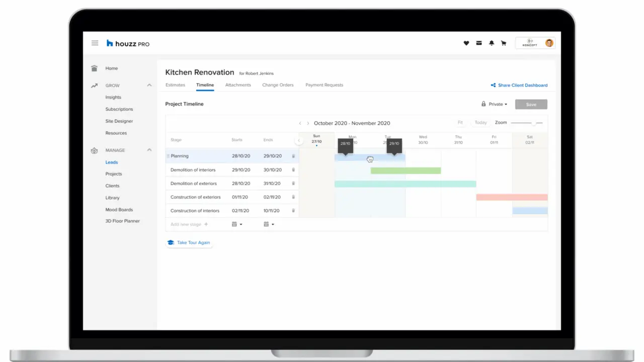Click the green Demolition of interiors bar

tap(406, 170)
